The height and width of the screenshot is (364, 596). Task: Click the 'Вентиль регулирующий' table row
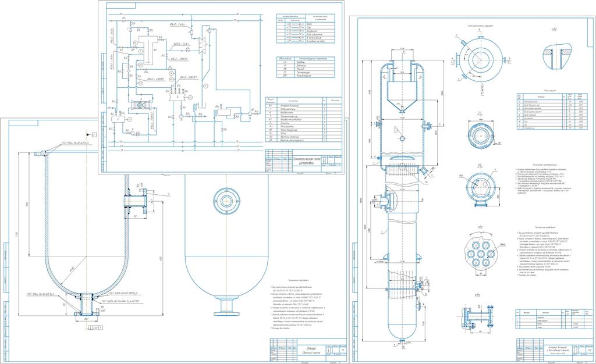tap(303, 141)
